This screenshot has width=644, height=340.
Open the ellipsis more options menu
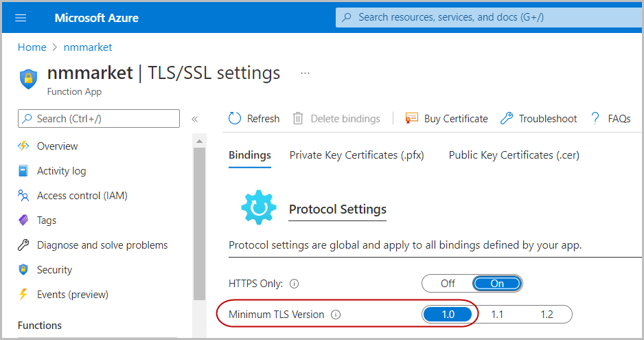click(305, 73)
